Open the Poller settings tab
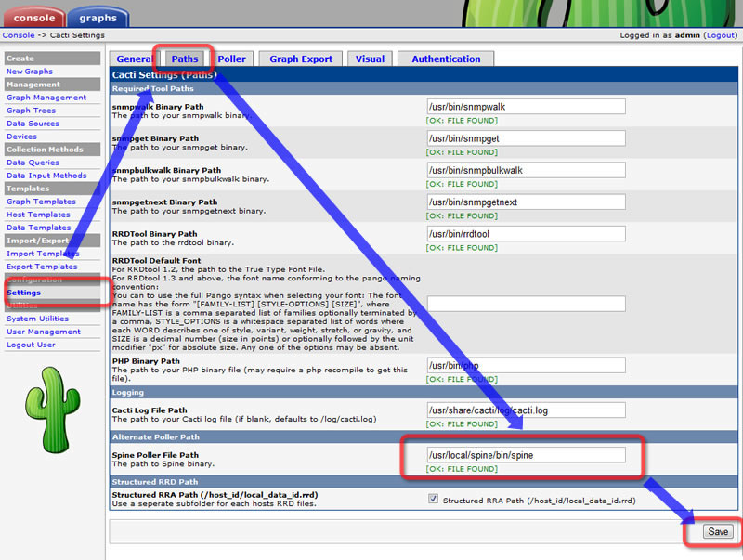This screenshot has height=560, width=743. tap(231, 59)
